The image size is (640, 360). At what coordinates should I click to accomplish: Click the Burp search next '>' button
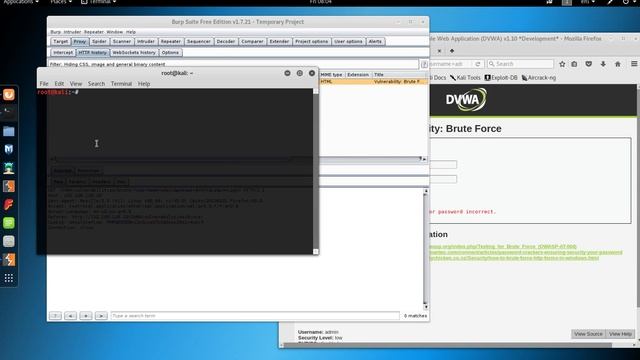(x=101, y=316)
